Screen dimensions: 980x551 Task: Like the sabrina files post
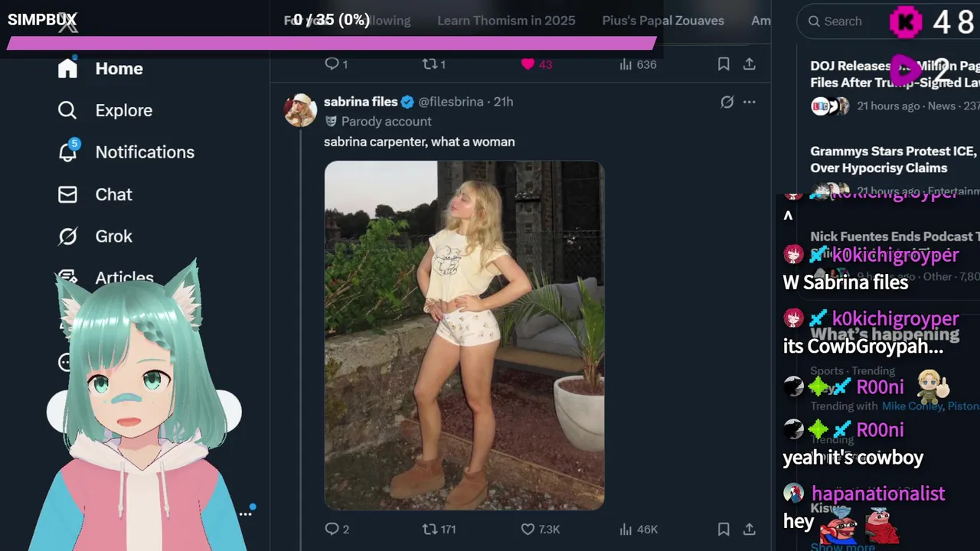pos(528,529)
